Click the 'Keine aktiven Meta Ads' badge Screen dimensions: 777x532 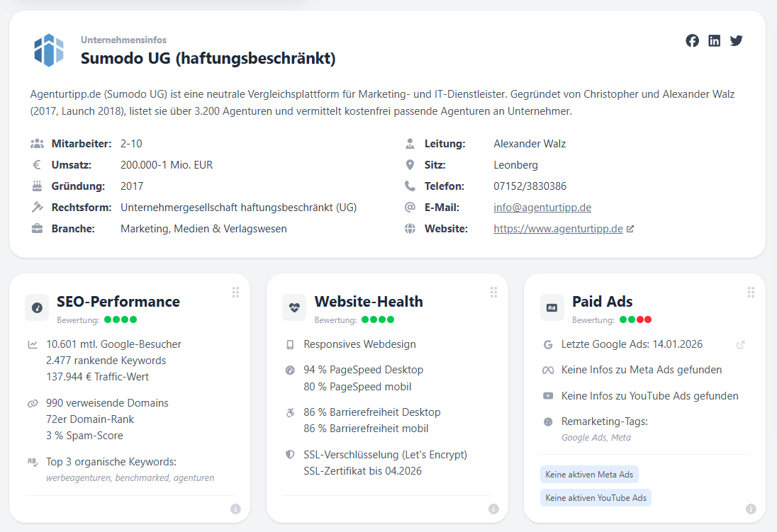click(589, 475)
